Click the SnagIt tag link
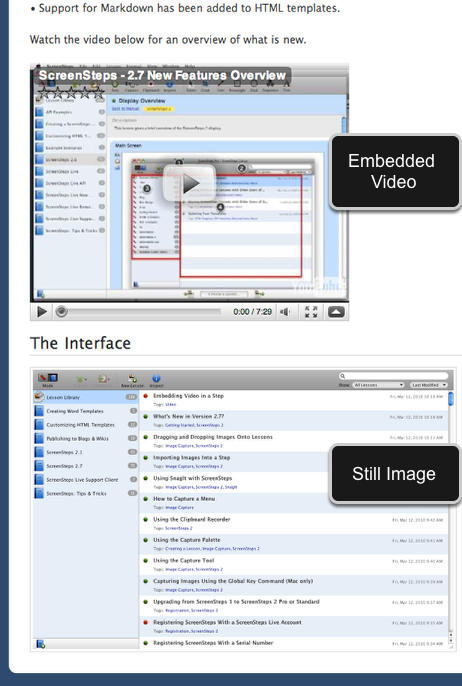The height and width of the screenshot is (686, 462). click(231, 487)
